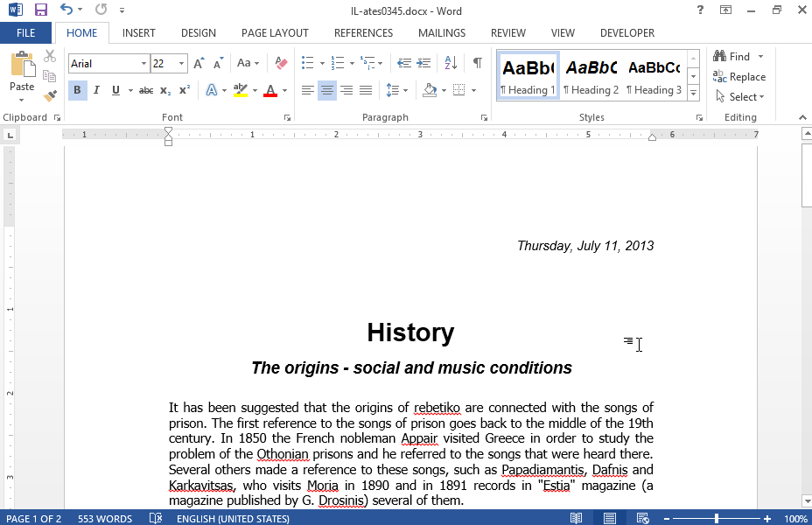Apply the Heading 2 style
The image size is (812, 525).
point(591,76)
